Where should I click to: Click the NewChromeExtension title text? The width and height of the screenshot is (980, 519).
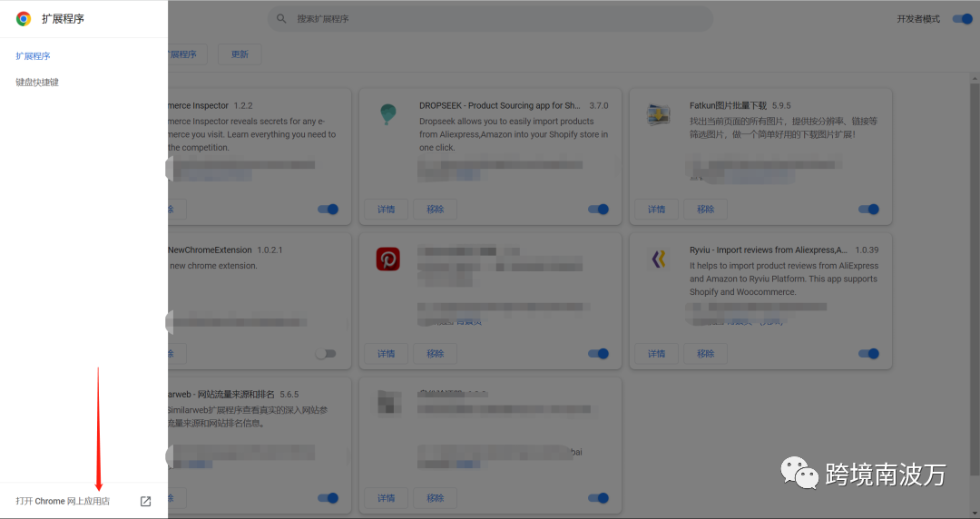coord(210,250)
